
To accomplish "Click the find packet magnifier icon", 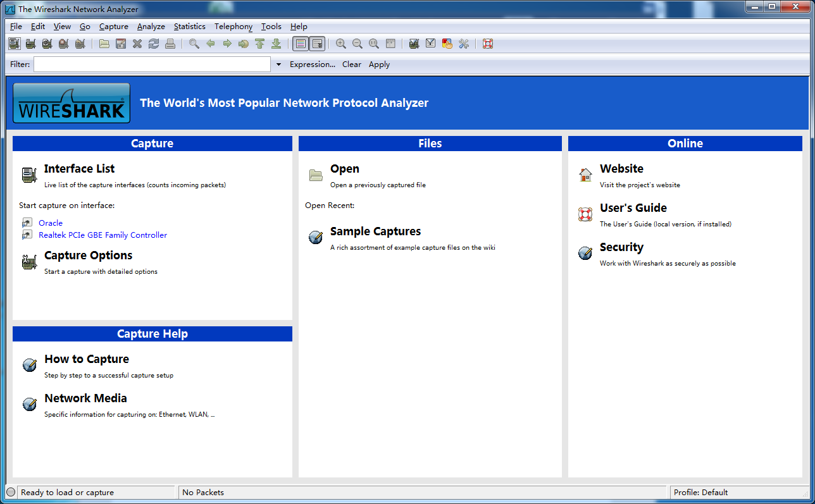I will pyautogui.click(x=194, y=44).
